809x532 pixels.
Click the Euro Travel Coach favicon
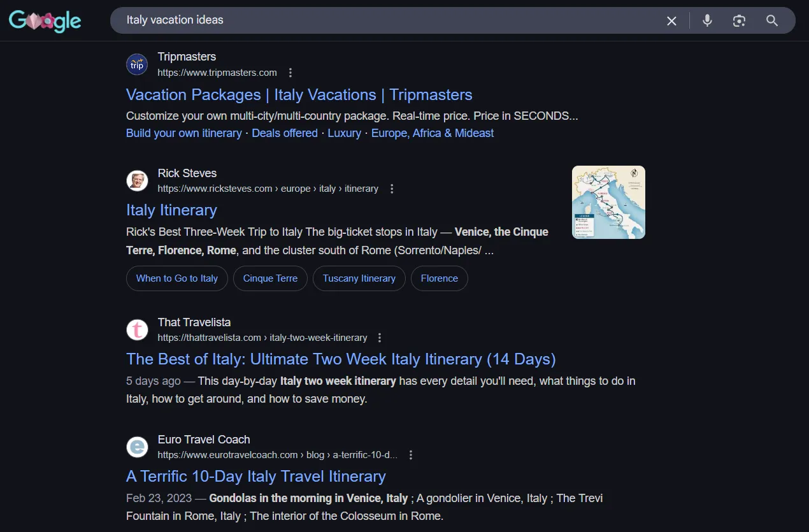(x=137, y=447)
